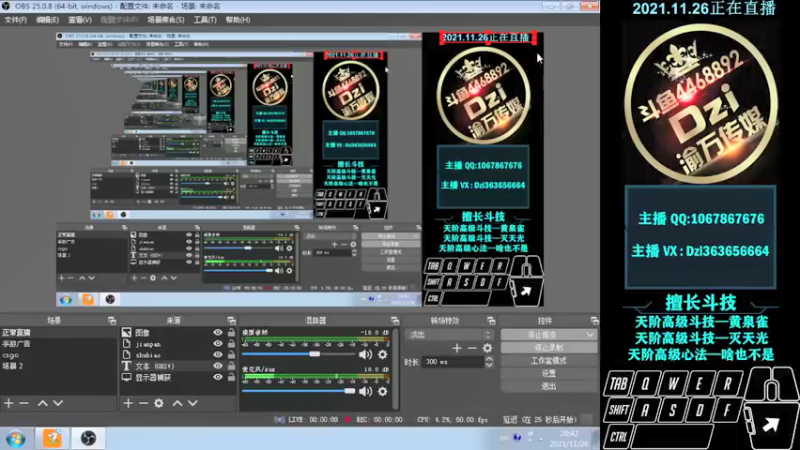Open 桌面音频 mixer settings gear

(x=383, y=354)
